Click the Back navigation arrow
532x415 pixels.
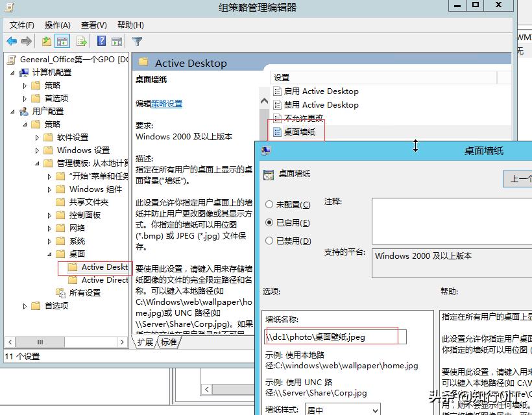12,40
